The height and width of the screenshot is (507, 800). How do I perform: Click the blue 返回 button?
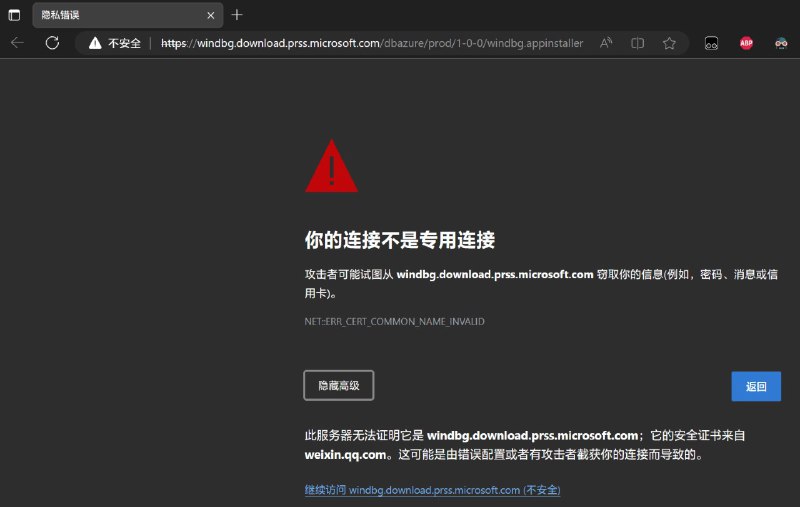(756, 386)
